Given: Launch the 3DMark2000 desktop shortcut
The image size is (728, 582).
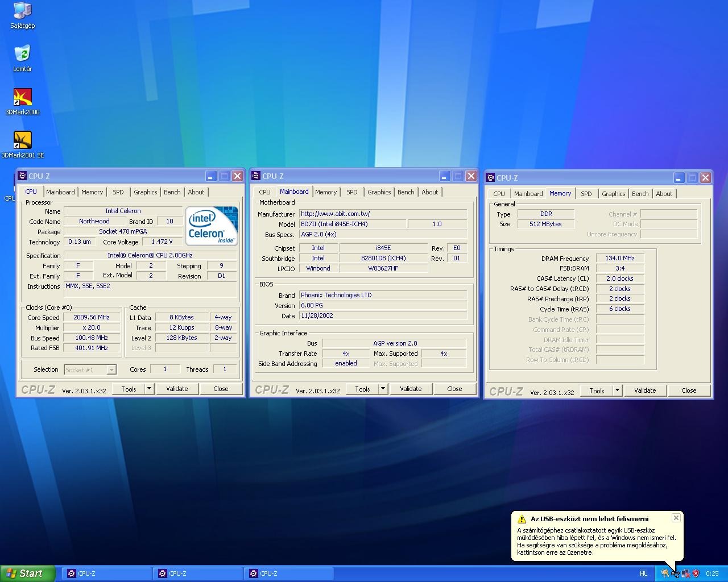Looking at the screenshot, I should (x=22, y=102).
